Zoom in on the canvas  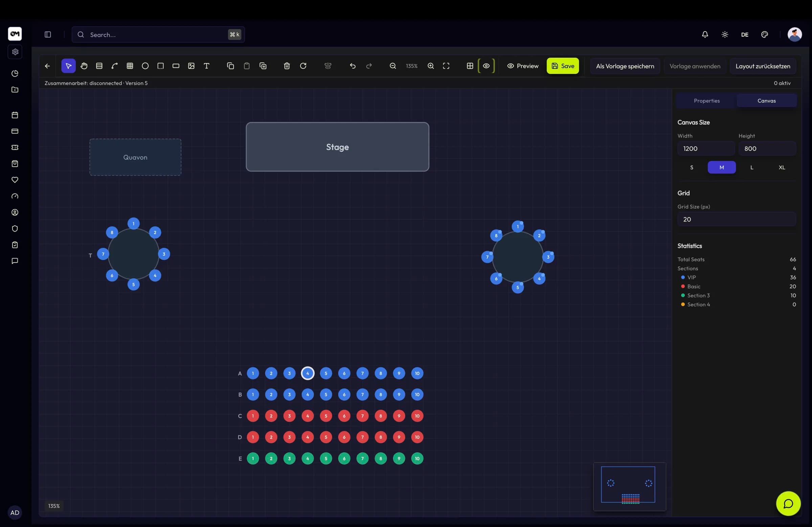point(431,66)
